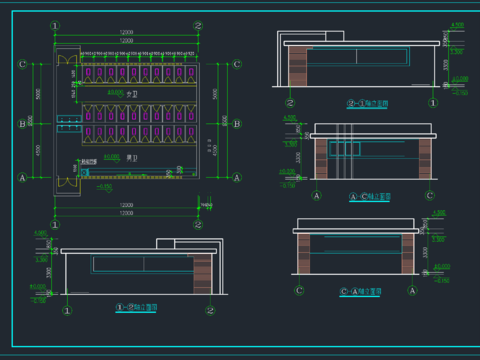The width and height of the screenshot is (480, 360).
Task: Select the 男卫 room label in the floor plan
Action: [132, 158]
